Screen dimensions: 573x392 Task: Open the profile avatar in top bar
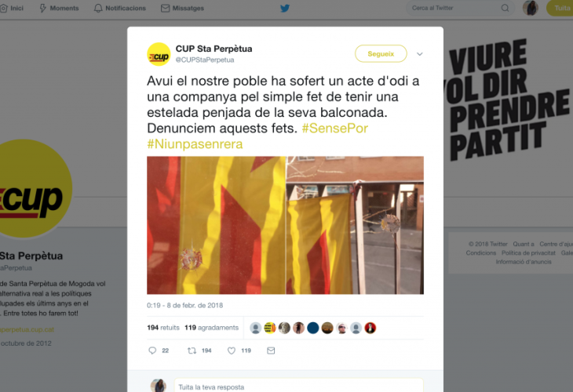(531, 8)
